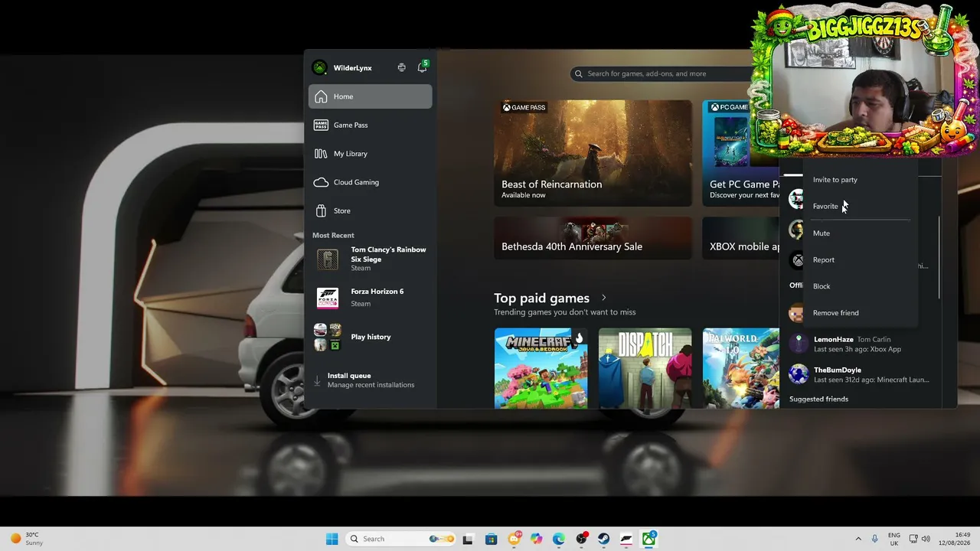
Task: Open the Bethesda 40th Anniversary Sale banner
Action: point(593,238)
